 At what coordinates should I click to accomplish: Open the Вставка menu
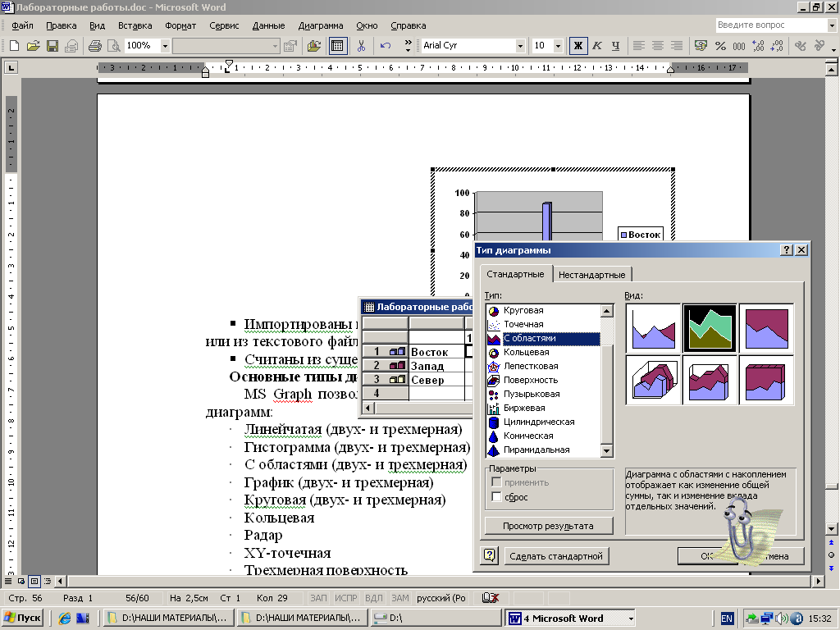pos(135,25)
